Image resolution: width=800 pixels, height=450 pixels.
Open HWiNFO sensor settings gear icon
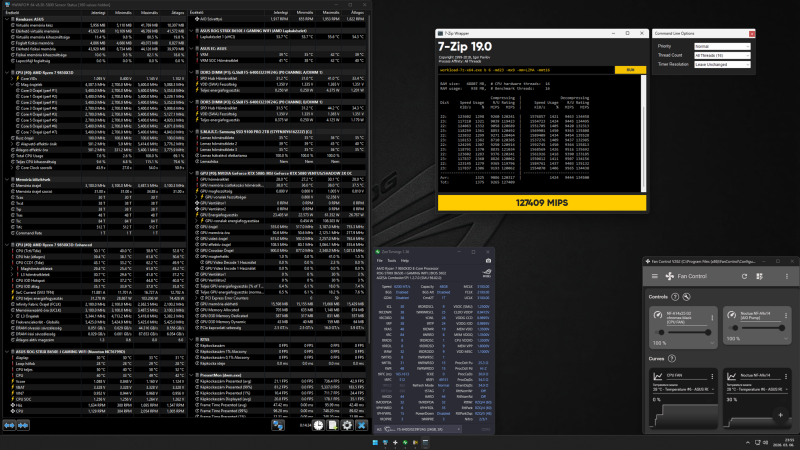(x=347, y=425)
